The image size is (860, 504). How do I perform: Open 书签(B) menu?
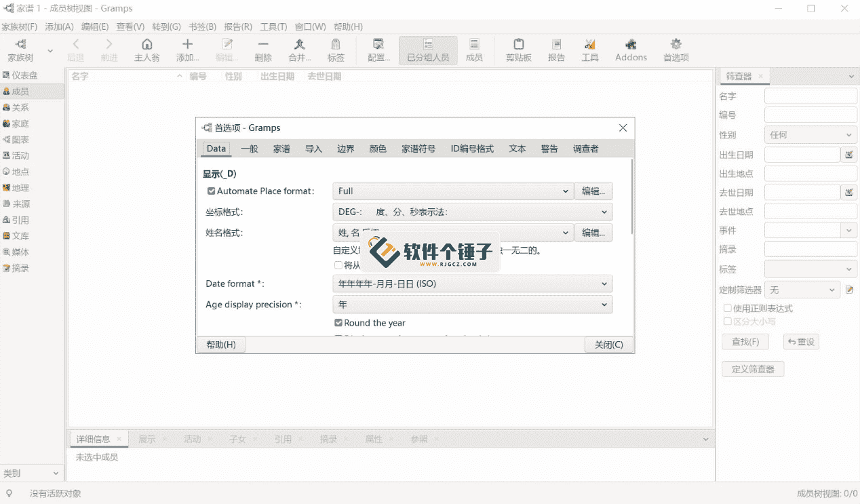(x=202, y=26)
